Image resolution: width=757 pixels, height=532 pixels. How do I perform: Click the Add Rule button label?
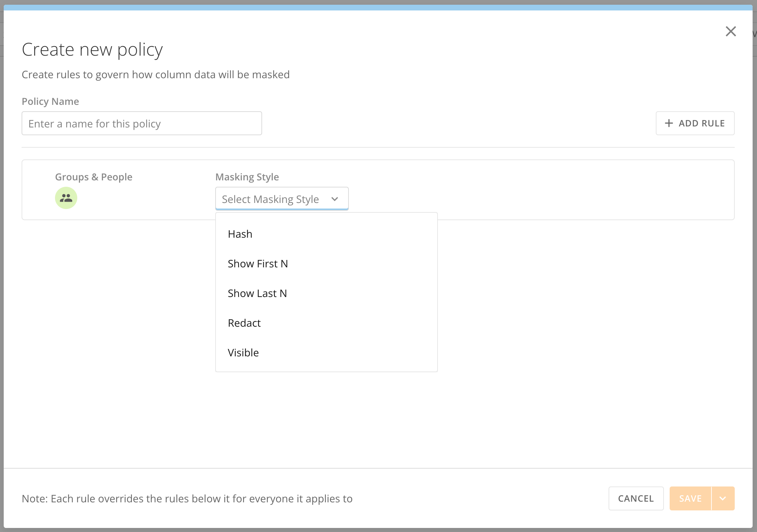702,123
